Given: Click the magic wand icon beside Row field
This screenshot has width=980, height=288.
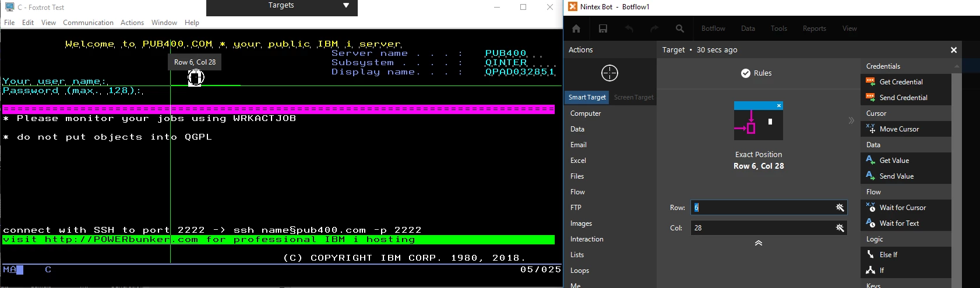Looking at the screenshot, I should (x=840, y=208).
